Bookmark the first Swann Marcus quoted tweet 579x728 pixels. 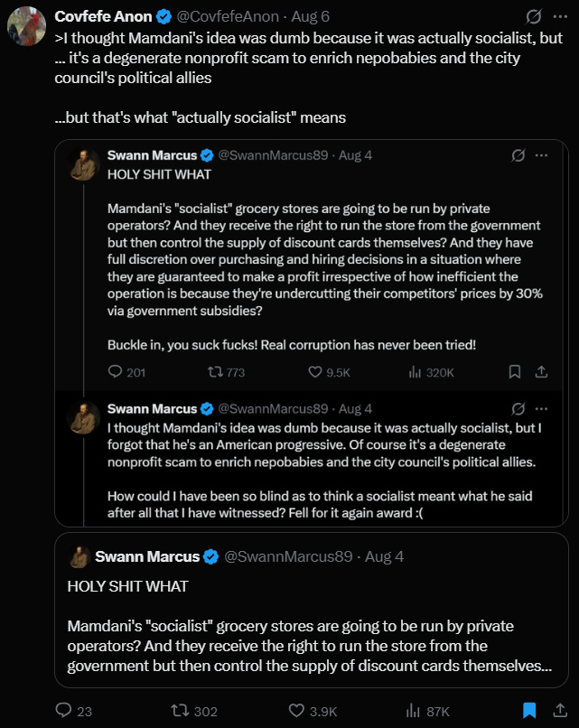point(515,371)
